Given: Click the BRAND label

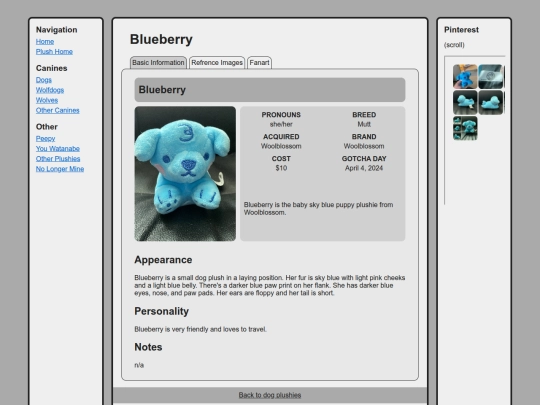Looking at the screenshot, I should (x=364, y=137).
